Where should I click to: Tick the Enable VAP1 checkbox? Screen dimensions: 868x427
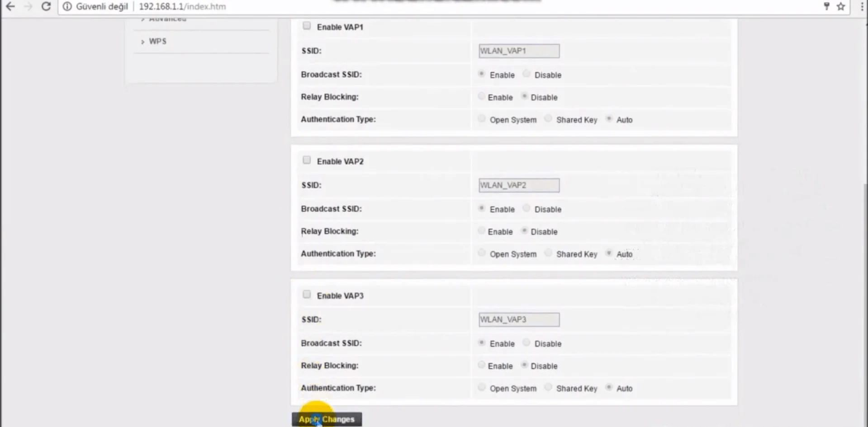307,26
